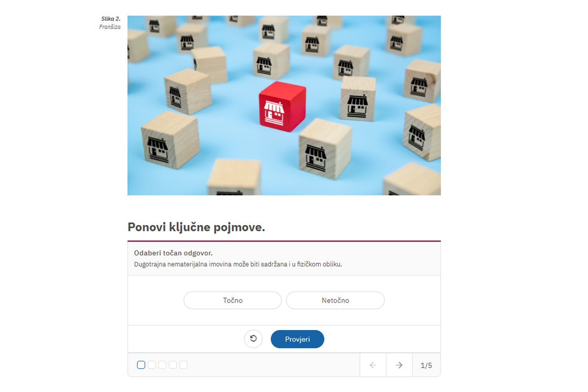Click the 1/5 question counter

(x=426, y=365)
